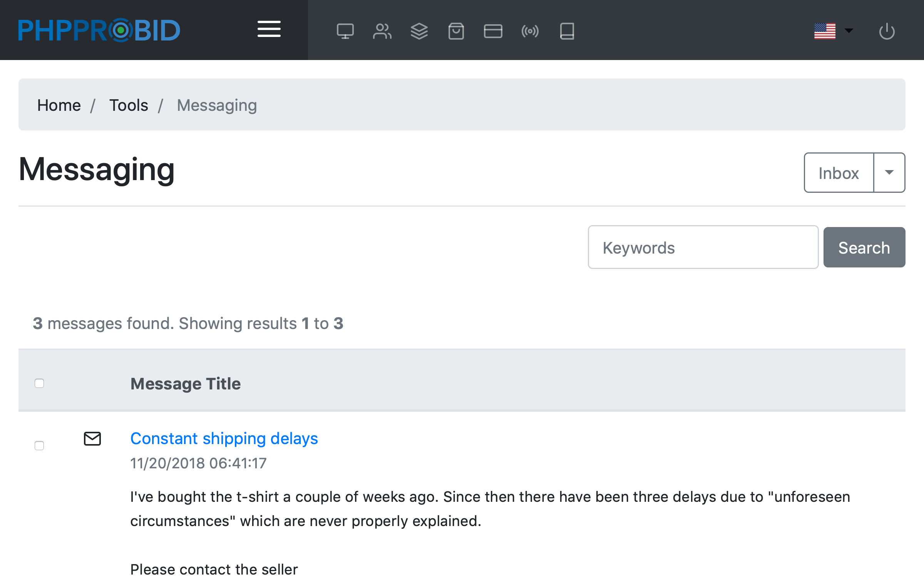The height and width of the screenshot is (578, 924).
Task: Open the book icon in header
Action: pos(567,31)
